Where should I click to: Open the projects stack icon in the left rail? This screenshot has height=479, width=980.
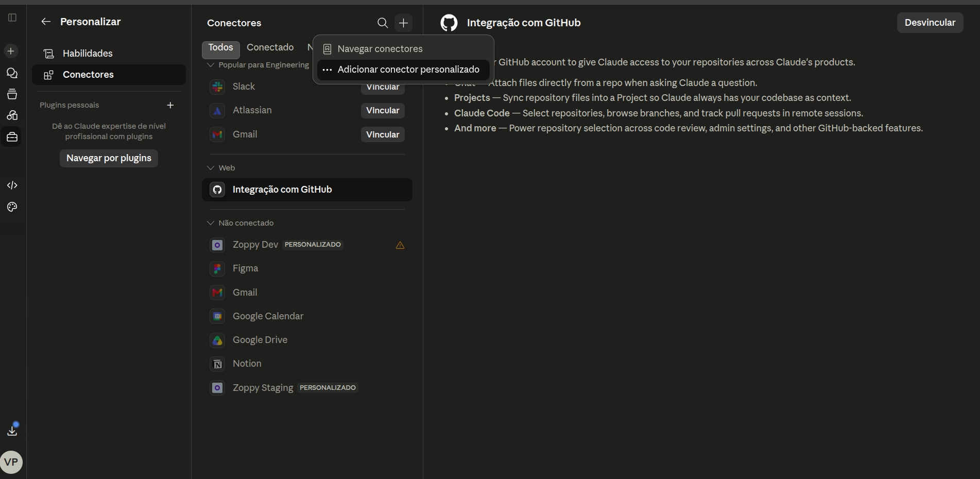[12, 94]
